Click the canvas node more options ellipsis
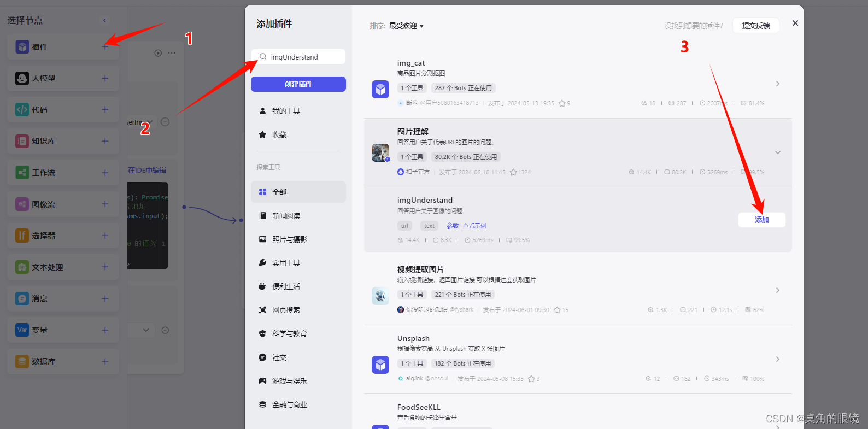 click(172, 53)
